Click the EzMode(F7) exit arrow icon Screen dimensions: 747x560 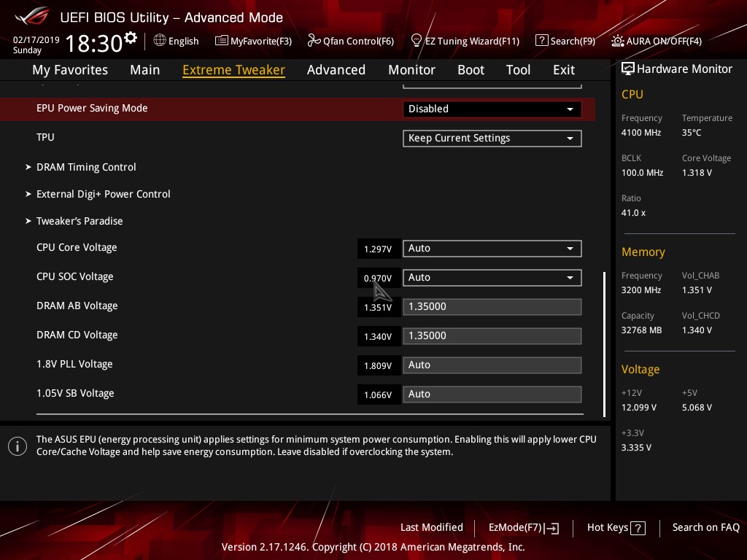551,528
